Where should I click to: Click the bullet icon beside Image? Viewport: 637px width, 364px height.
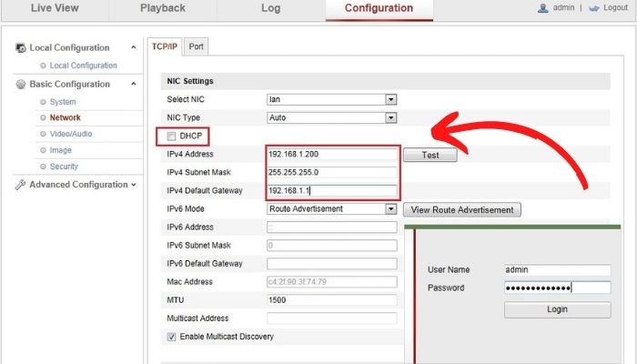[43, 150]
